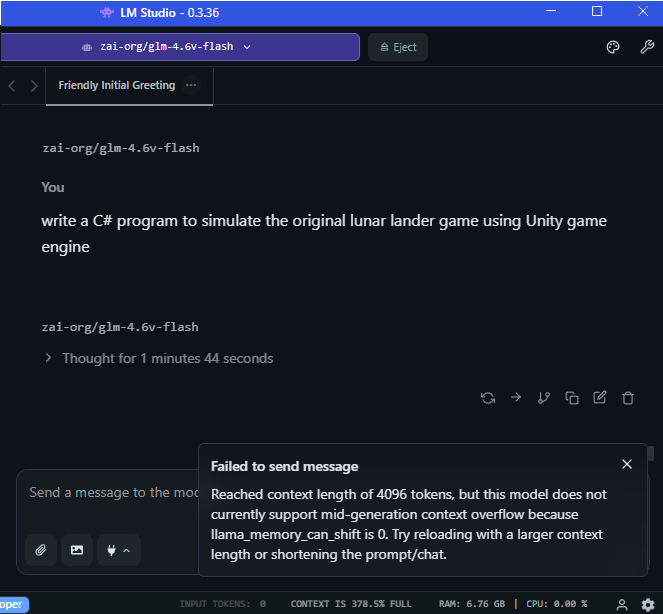Branch the conversation from this message
Screen dimensions: 663x614
point(544,398)
